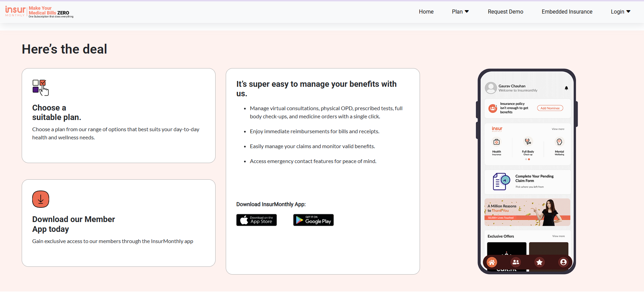Click the carousel pagination dot under Full Body
The height and width of the screenshot is (300, 644).
pyautogui.click(x=529, y=159)
